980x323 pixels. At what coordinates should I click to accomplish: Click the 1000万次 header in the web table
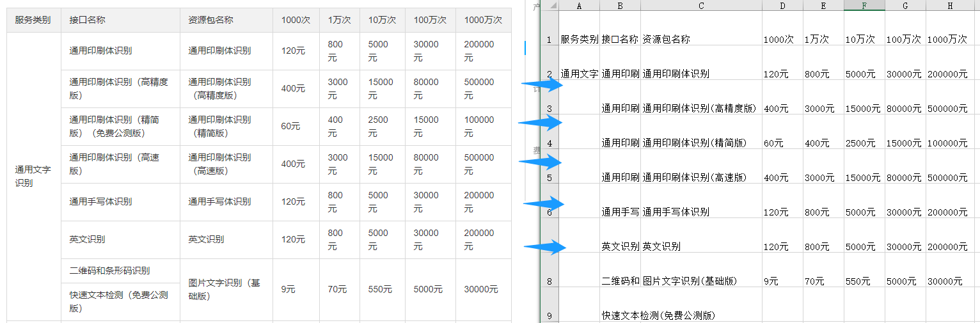pos(483,20)
